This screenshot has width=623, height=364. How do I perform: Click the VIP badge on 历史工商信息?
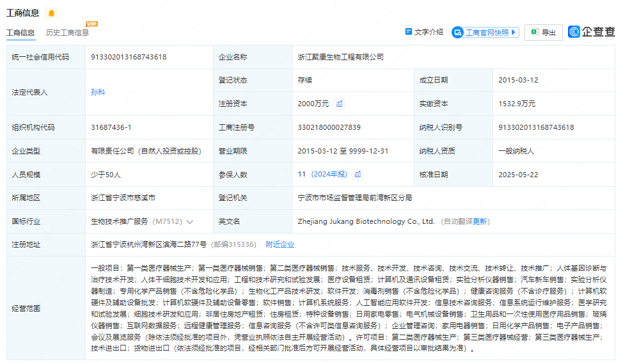(x=91, y=24)
